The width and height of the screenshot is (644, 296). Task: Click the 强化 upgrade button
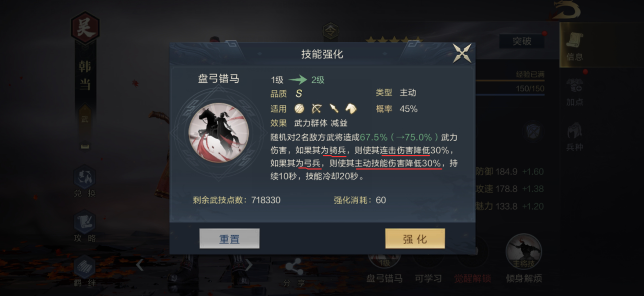(415, 239)
